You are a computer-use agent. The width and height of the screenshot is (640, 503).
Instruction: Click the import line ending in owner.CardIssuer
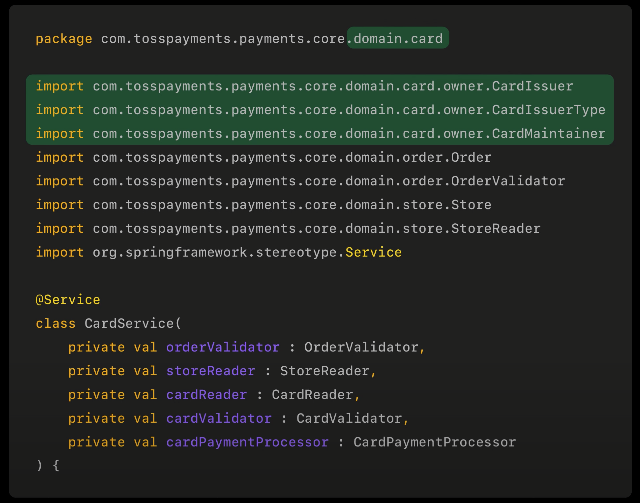pos(304,86)
